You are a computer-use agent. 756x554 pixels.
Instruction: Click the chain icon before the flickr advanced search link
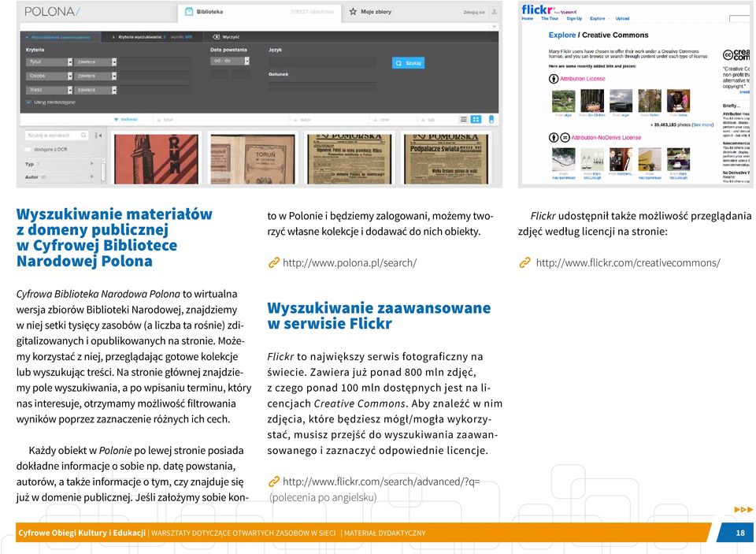coord(274,481)
